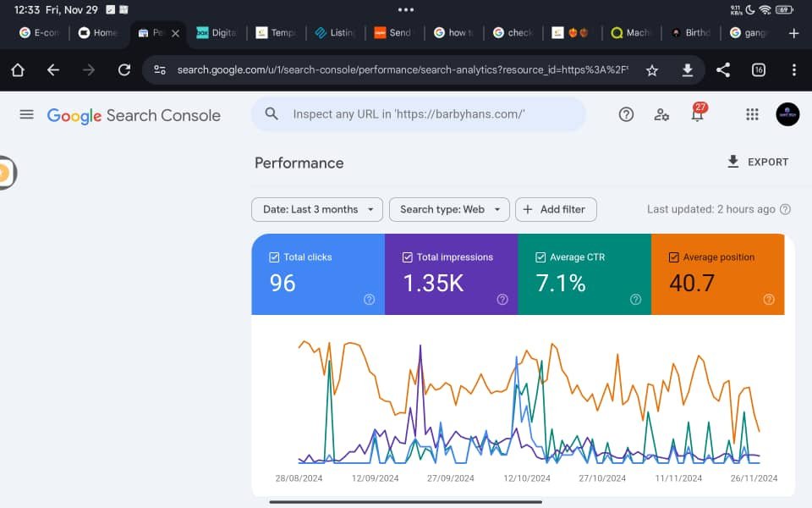
Task: Bookmark this page with the star icon
Action: coord(651,70)
